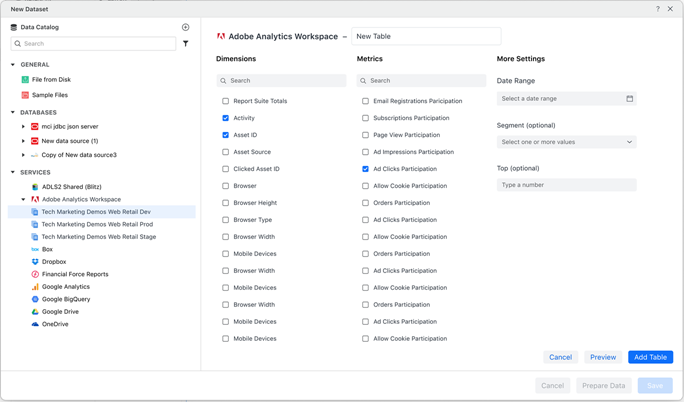Expand the mci jdbc json server node
This screenshot has width=684, height=402.
(x=23, y=127)
